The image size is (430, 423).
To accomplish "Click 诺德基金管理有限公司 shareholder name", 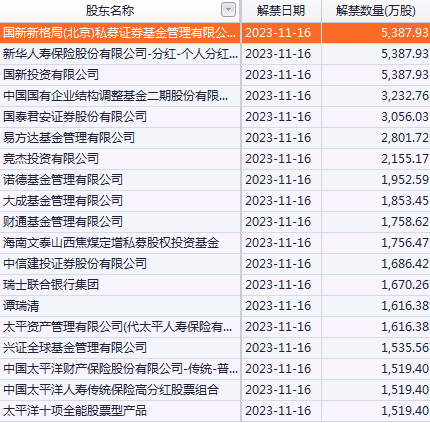I will click(63, 180).
